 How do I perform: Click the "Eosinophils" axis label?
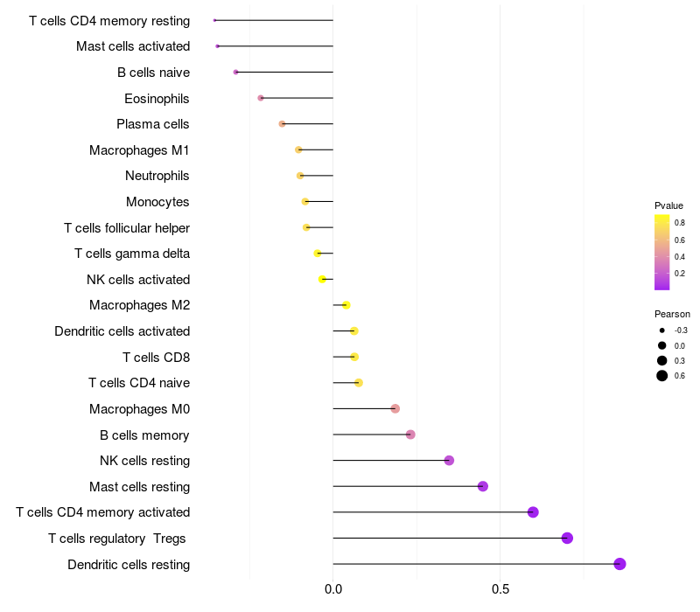(157, 98)
